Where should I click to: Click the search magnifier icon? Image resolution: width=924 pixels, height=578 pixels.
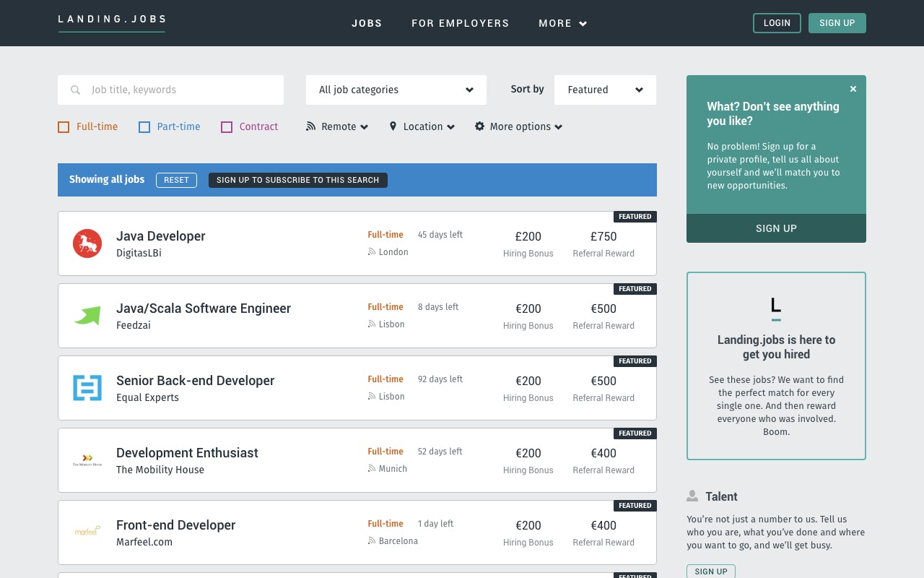75,90
